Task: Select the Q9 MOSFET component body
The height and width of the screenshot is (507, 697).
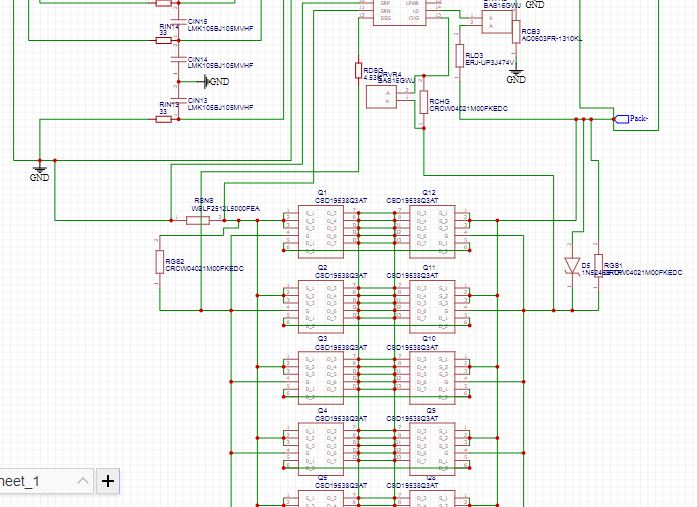Action: 432,449
